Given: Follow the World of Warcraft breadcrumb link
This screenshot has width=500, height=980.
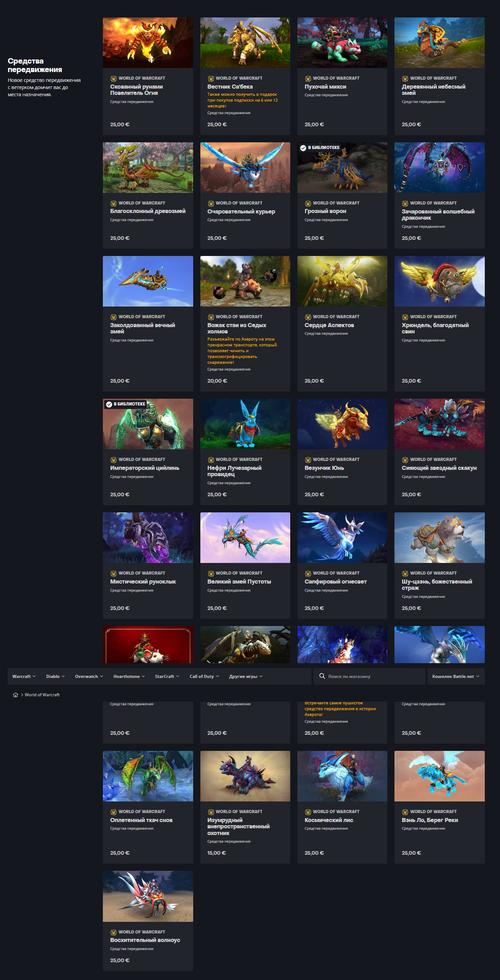Looking at the screenshot, I should tap(42, 695).
